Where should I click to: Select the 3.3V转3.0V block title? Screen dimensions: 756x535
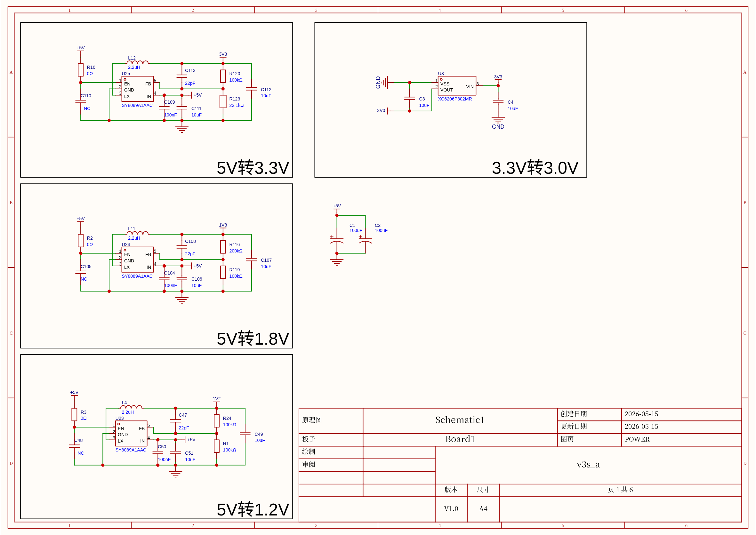click(x=535, y=168)
